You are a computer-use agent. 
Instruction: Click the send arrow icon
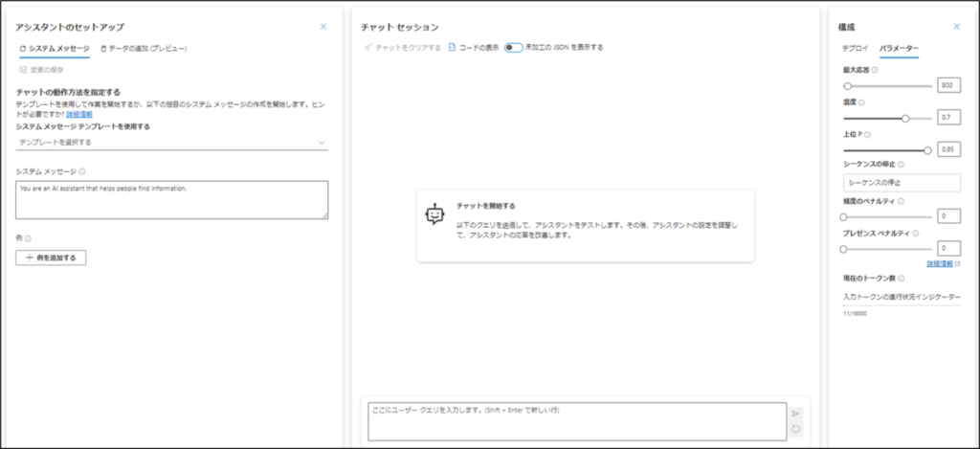tap(795, 414)
